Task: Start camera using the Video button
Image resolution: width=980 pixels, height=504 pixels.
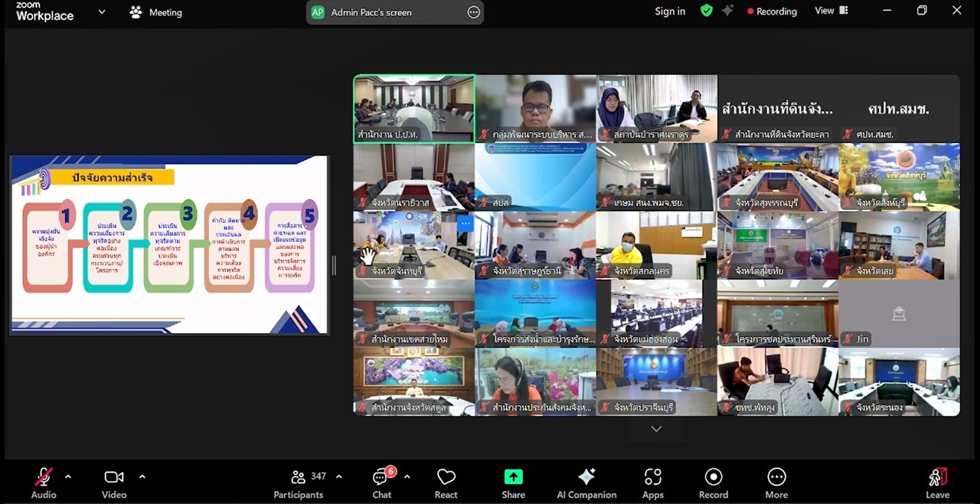Action: click(x=114, y=483)
